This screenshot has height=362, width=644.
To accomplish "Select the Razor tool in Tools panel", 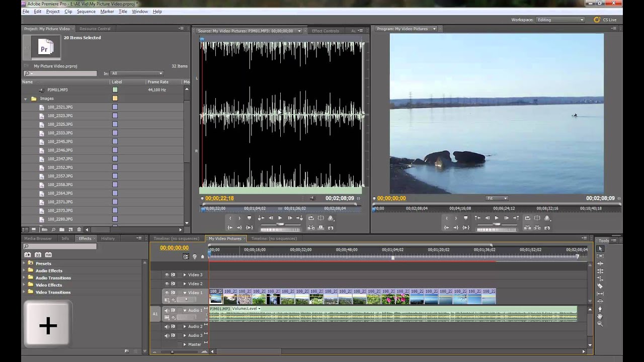I will pyautogui.click(x=600, y=286).
